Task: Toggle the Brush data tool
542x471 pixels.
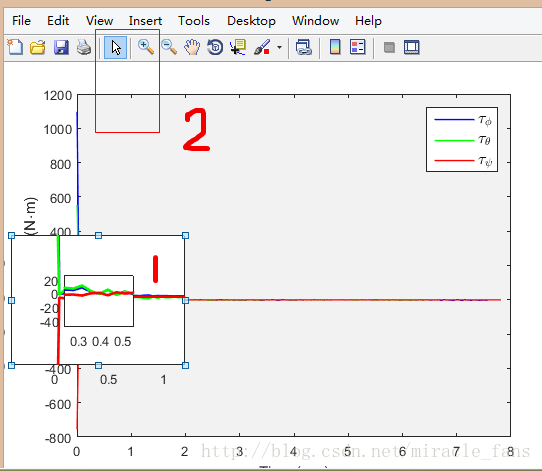Action: coord(262,47)
